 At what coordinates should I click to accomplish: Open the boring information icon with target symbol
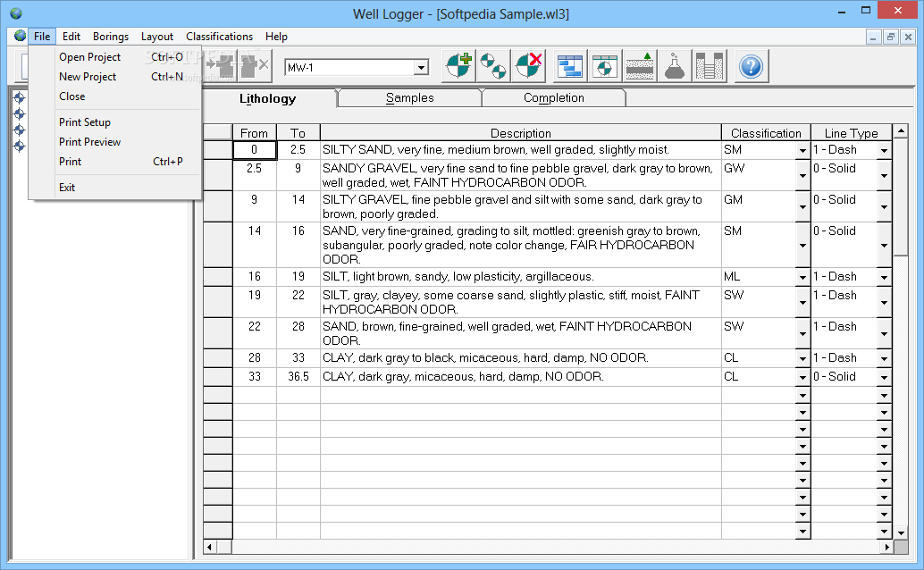[x=605, y=66]
